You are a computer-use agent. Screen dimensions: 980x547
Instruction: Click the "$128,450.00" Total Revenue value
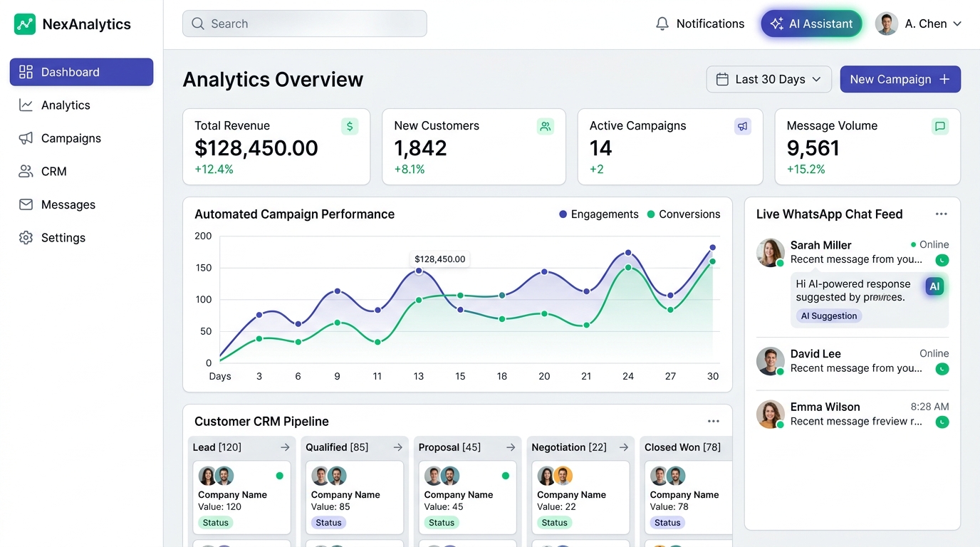pos(256,148)
